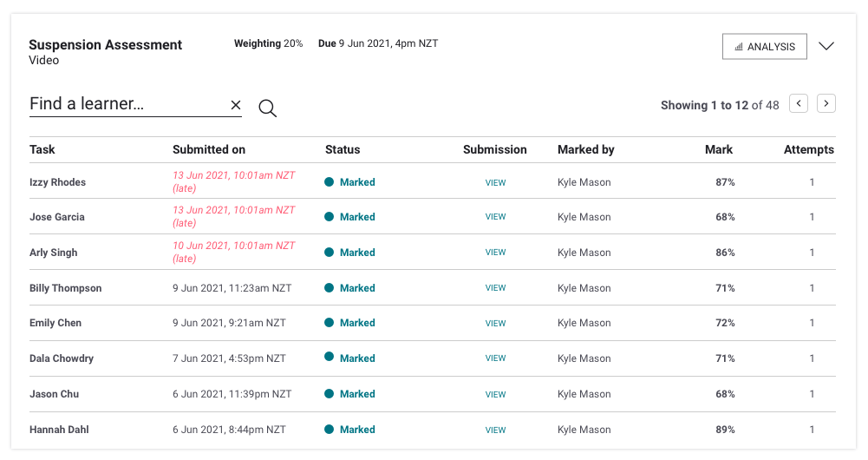View Jason Chu's submission
The width and height of the screenshot is (868, 460).
tap(495, 394)
